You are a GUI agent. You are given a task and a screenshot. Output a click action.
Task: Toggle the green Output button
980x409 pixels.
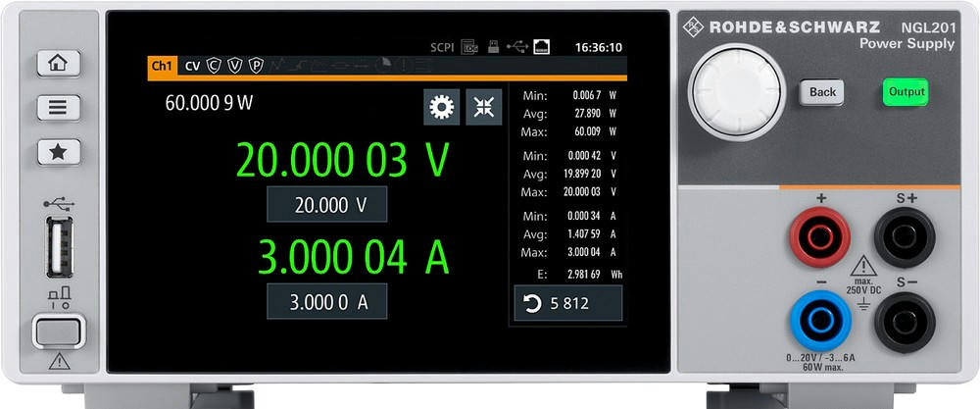(906, 92)
